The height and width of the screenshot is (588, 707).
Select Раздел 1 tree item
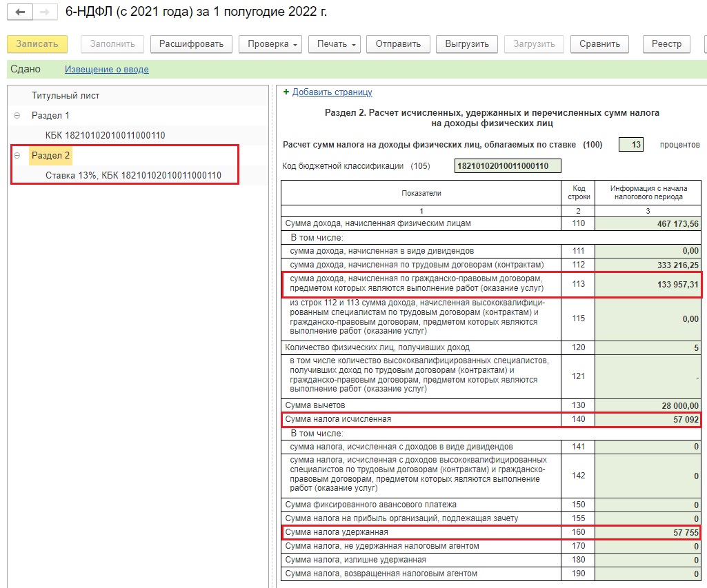pyautogui.click(x=50, y=115)
